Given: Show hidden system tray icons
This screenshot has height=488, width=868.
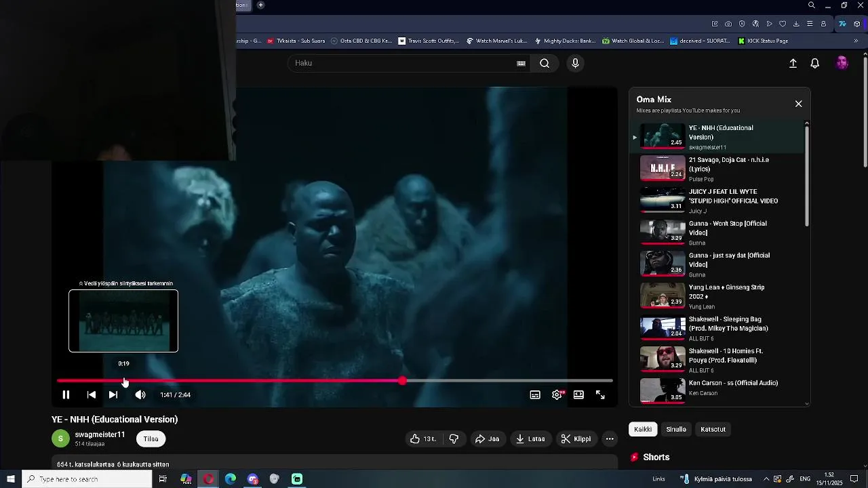Looking at the screenshot, I should tap(766, 479).
